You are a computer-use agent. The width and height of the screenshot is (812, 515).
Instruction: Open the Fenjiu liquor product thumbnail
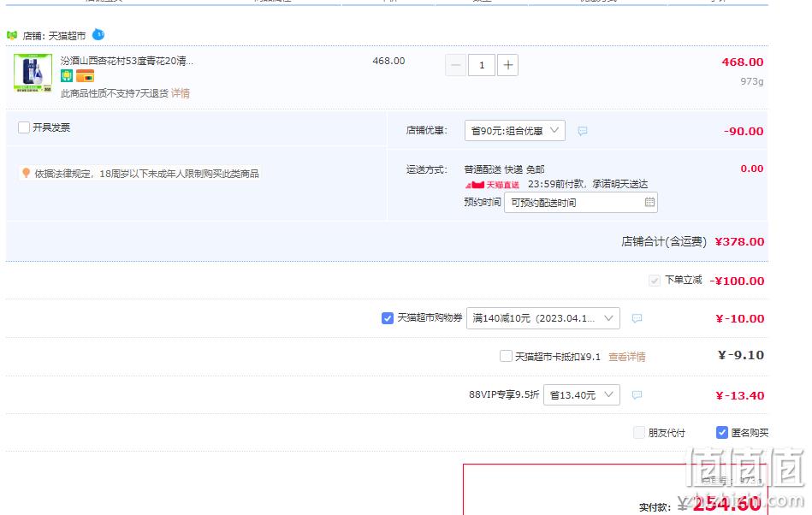tap(33, 73)
